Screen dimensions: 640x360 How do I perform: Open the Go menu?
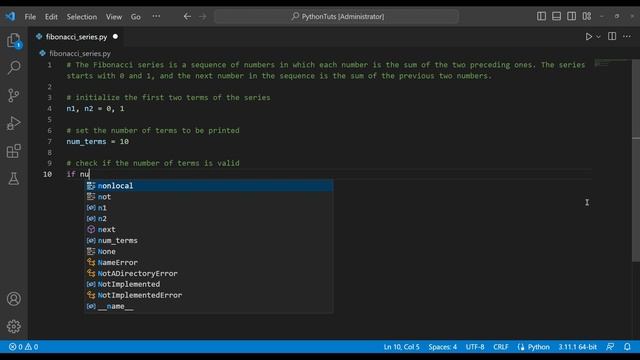[x=136, y=17]
